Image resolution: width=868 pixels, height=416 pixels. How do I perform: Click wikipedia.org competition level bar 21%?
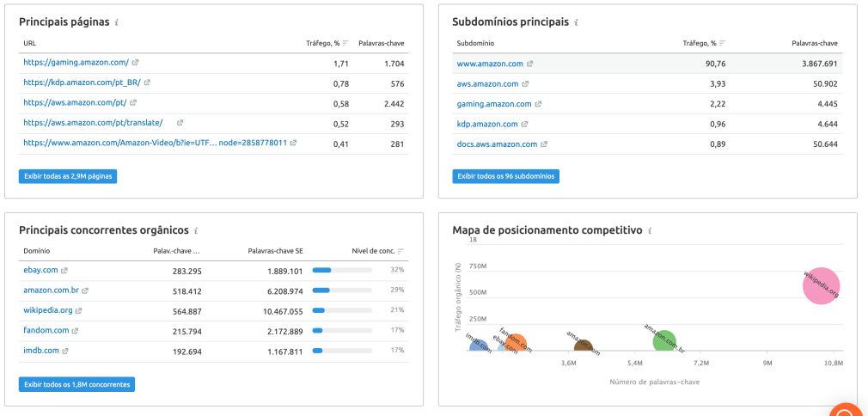pos(342,311)
